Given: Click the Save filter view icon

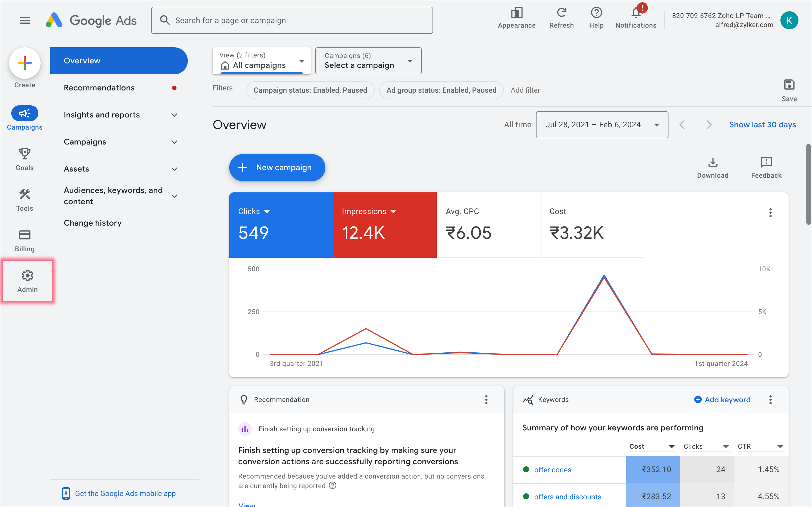Looking at the screenshot, I should pyautogui.click(x=789, y=85).
